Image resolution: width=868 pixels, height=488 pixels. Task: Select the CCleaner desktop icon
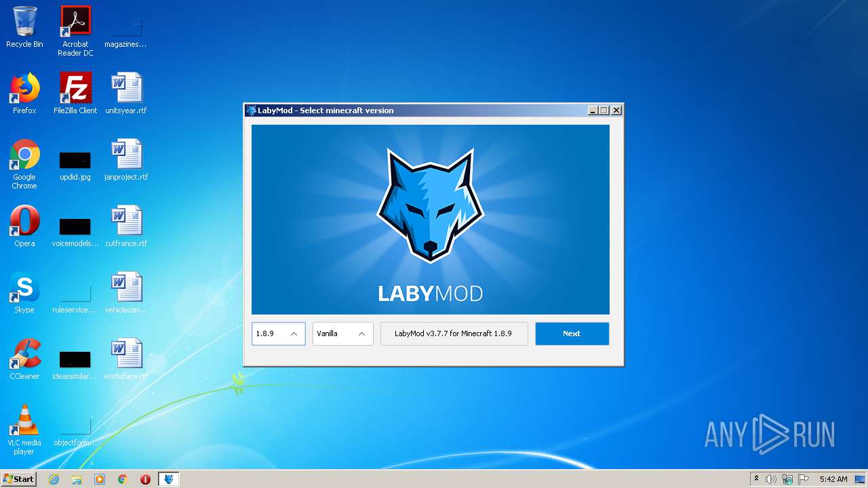coord(24,359)
